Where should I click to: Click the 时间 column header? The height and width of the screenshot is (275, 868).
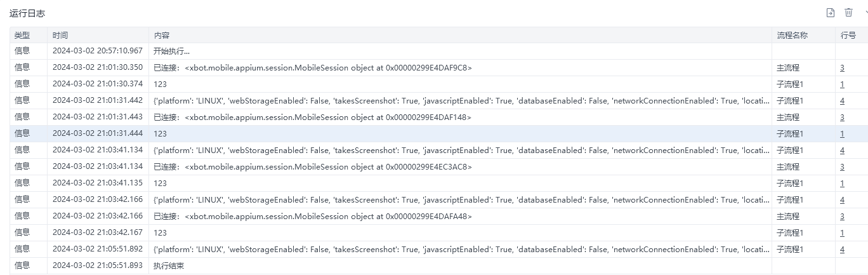[x=60, y=36]
